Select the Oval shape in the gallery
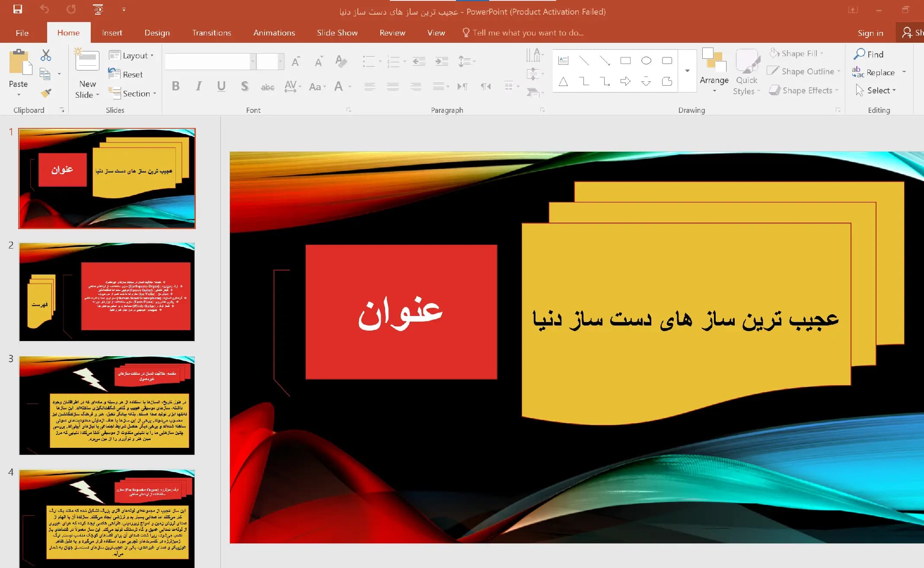924x568 pixels. click(x=646, y=61)
